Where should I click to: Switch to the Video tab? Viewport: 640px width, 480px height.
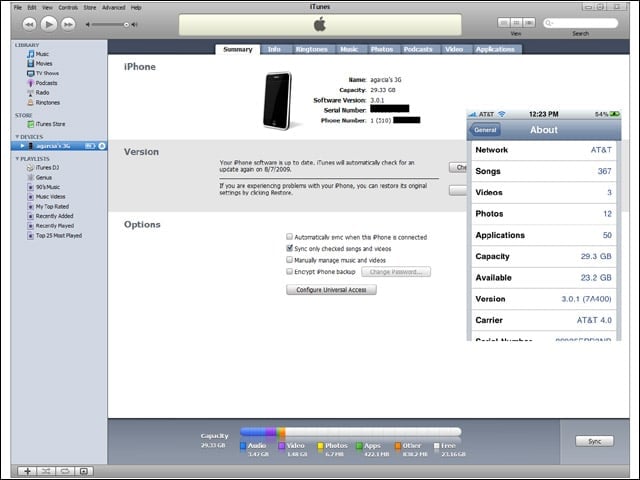[x=454, y=49]
